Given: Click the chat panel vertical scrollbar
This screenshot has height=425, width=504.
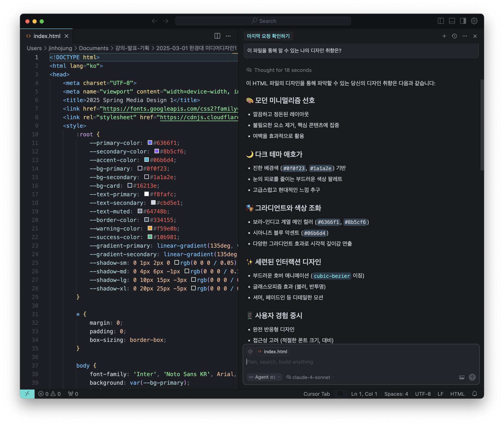Looking at the screenshot, I should point(482,125).
